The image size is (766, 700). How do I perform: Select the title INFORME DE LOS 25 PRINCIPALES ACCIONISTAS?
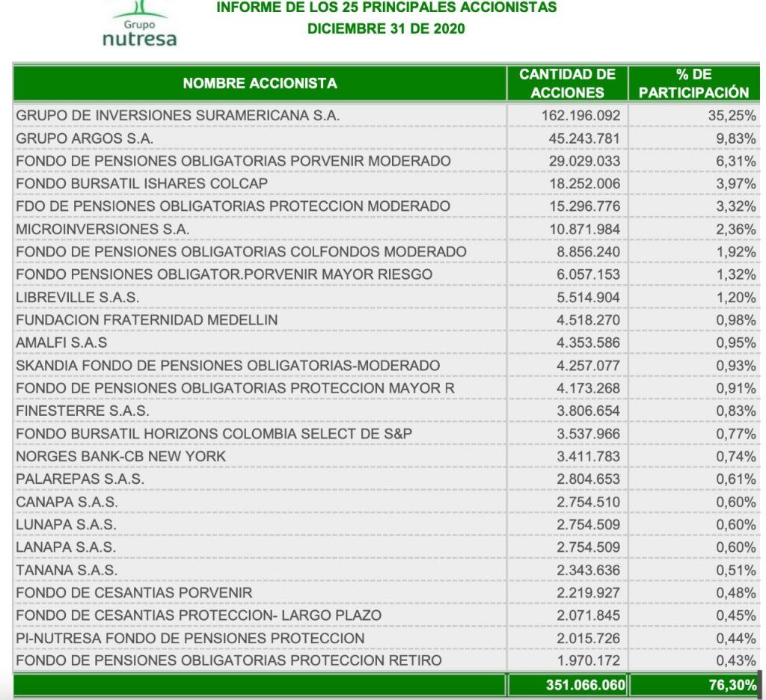click(x=387, y=7)
